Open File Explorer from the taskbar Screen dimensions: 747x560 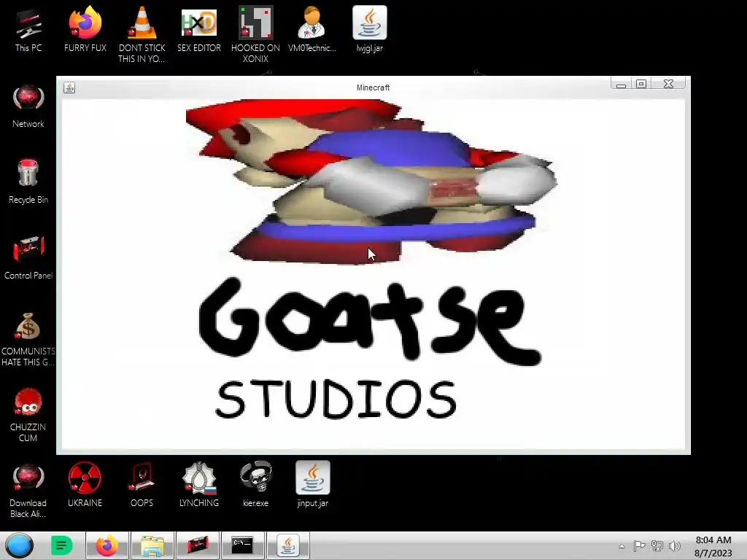coord(152,545)
